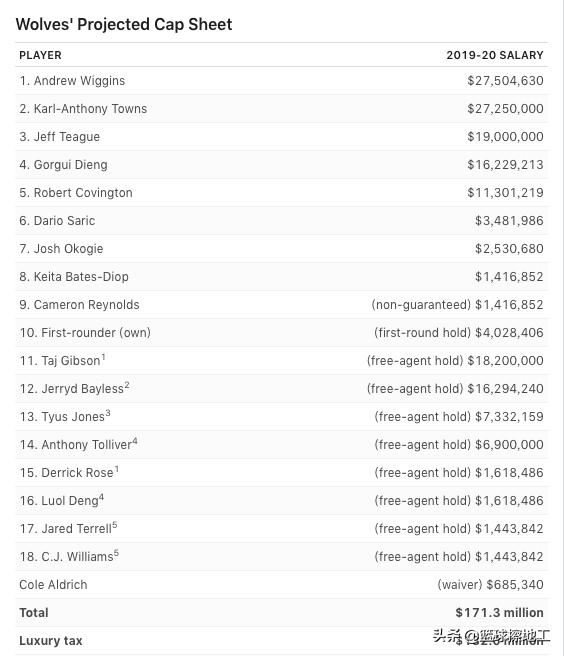Click the Cole Aldrich waiver row
Viewport: 564px width, 656px height.
coord(282,584)
